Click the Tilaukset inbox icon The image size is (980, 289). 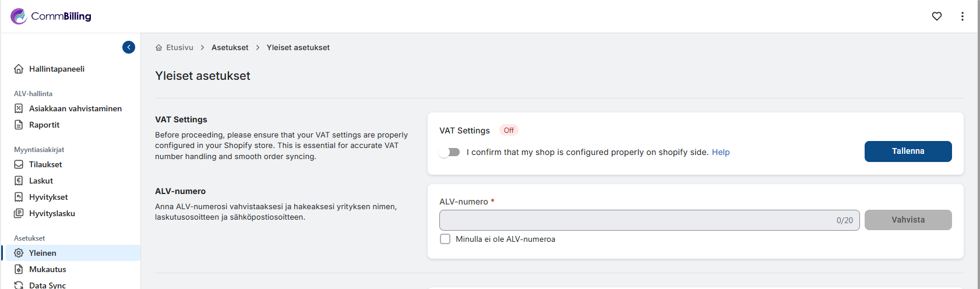tap(19, 164)
